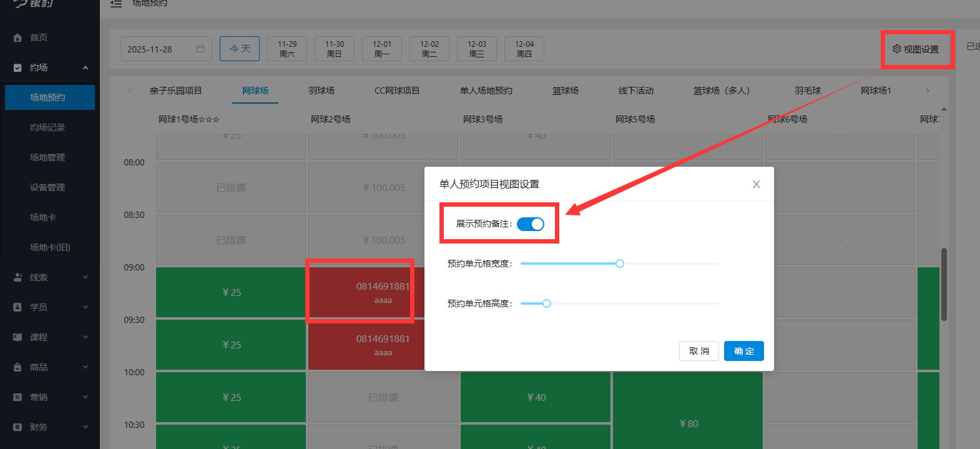Click the calendar icon in the date field
This screenshot has height=449, width=980.
click(x=200, y=49)
